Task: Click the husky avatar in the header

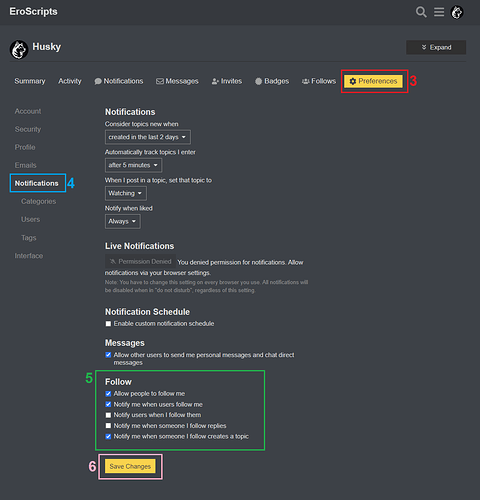Action: [457, 12]
